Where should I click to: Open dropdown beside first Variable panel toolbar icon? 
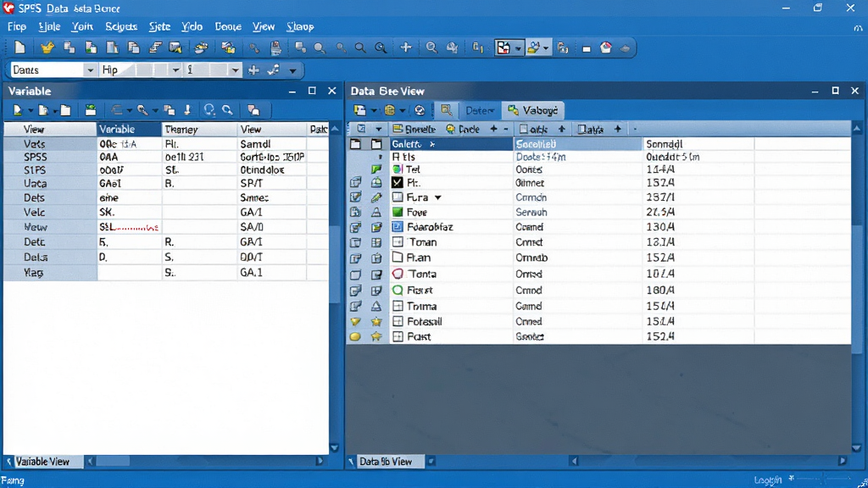click(x=31, y=111)
